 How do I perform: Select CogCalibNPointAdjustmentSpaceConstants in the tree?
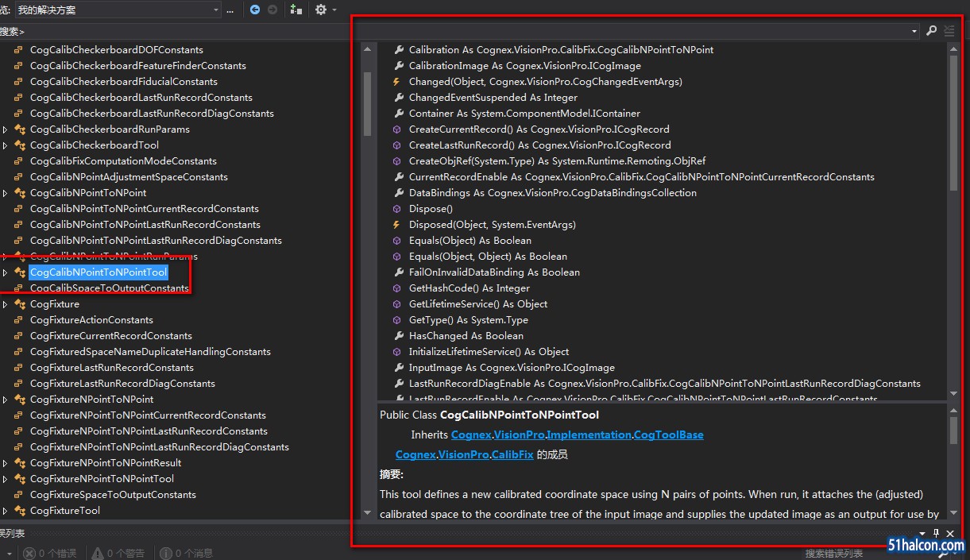click(x=129, y=177)
